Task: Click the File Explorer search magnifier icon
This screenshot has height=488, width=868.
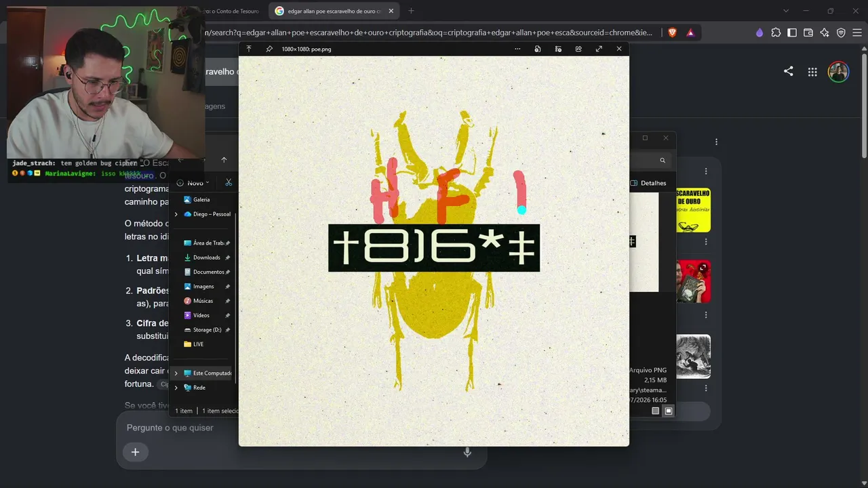Action: (x=663, y=161)
